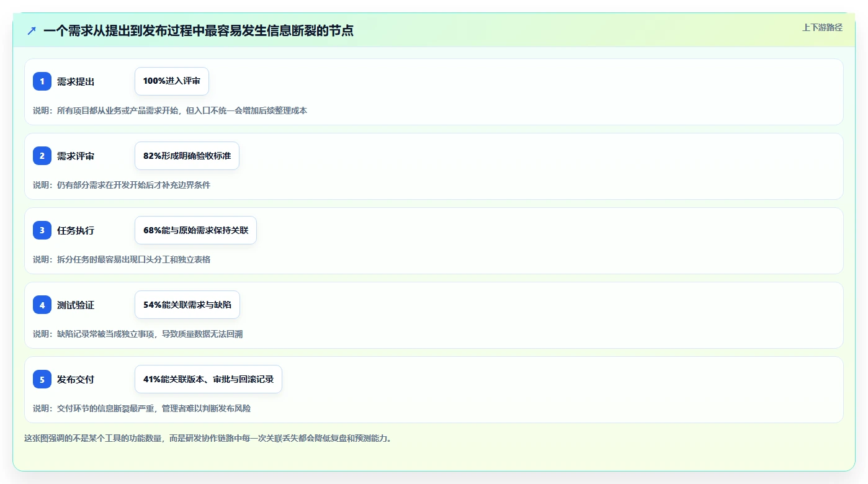Click the 82%形成明确验收标准 pill
This screenshot has height=484, width=868.
187,156
